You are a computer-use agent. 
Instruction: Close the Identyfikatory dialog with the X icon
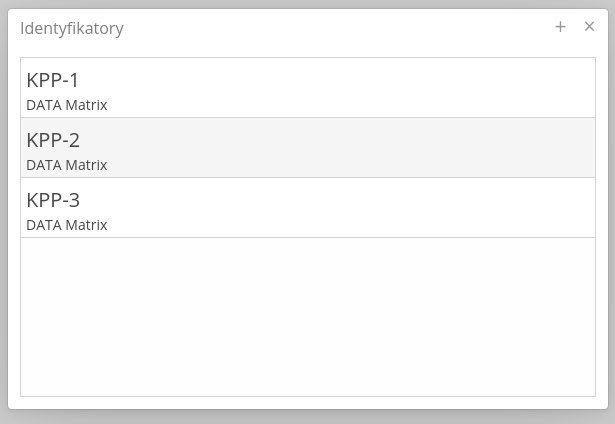click(x=589, y=27)
